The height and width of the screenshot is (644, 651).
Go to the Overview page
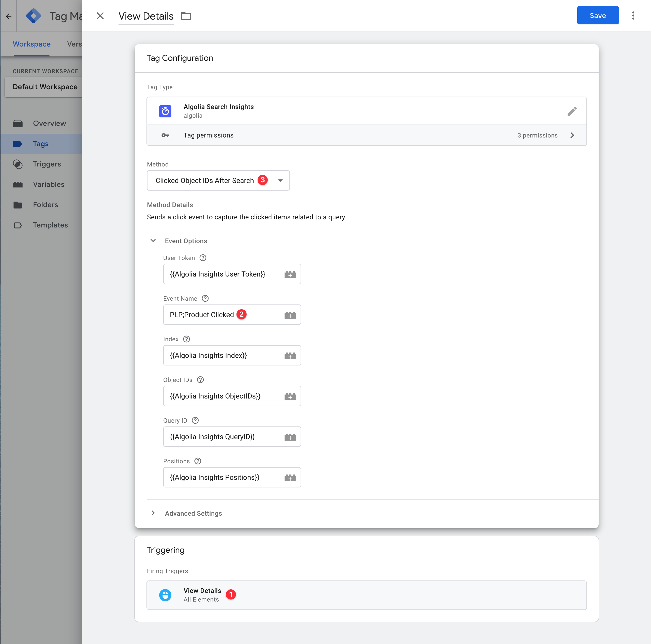point(49,123)
